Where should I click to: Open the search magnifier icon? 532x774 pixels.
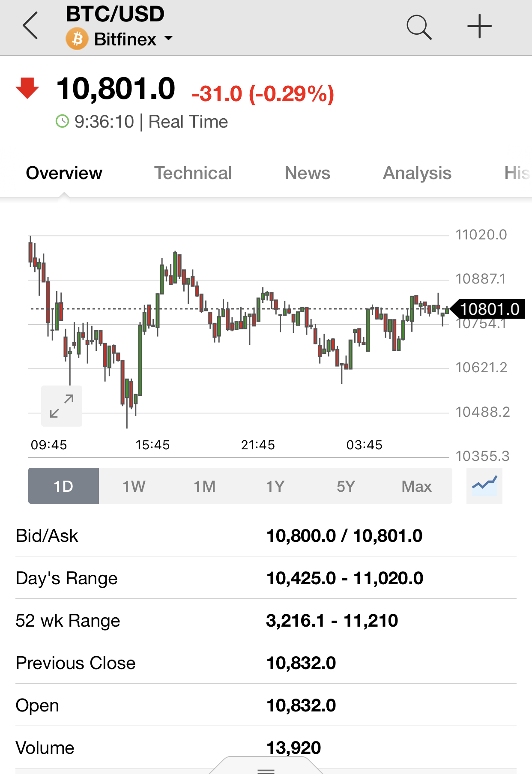[x=418, y=27]
